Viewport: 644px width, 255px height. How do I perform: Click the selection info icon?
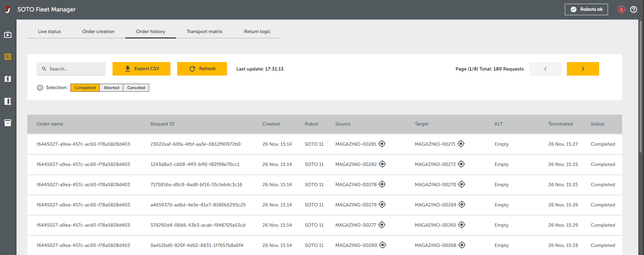40,88
